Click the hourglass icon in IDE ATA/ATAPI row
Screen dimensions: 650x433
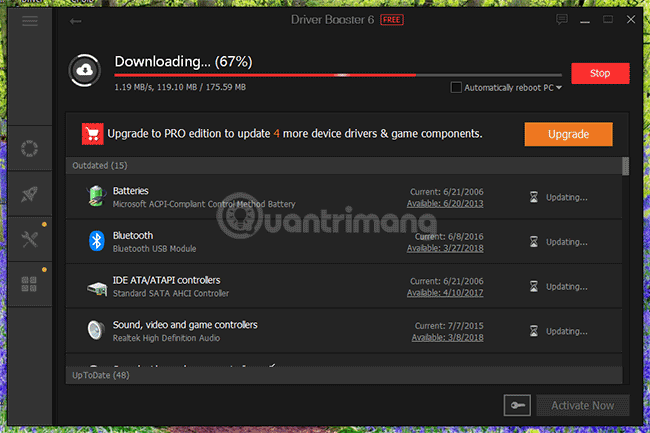(534, 286)
